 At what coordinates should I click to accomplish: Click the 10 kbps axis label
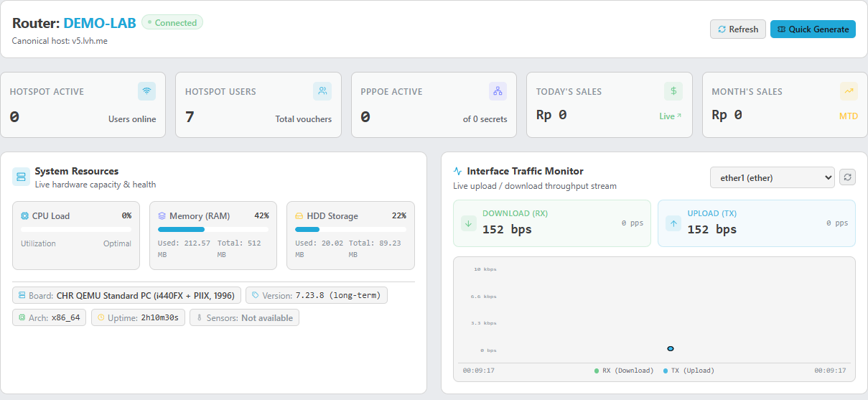(485, 269)
